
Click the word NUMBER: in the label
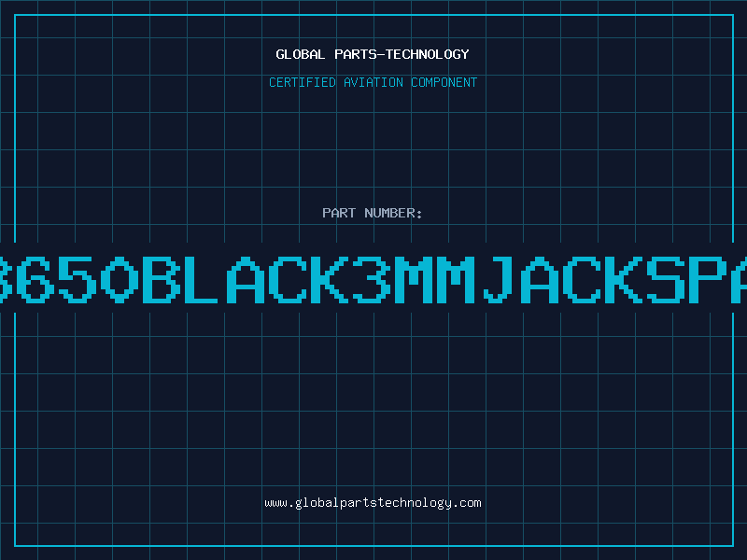(x=393, y=213)
